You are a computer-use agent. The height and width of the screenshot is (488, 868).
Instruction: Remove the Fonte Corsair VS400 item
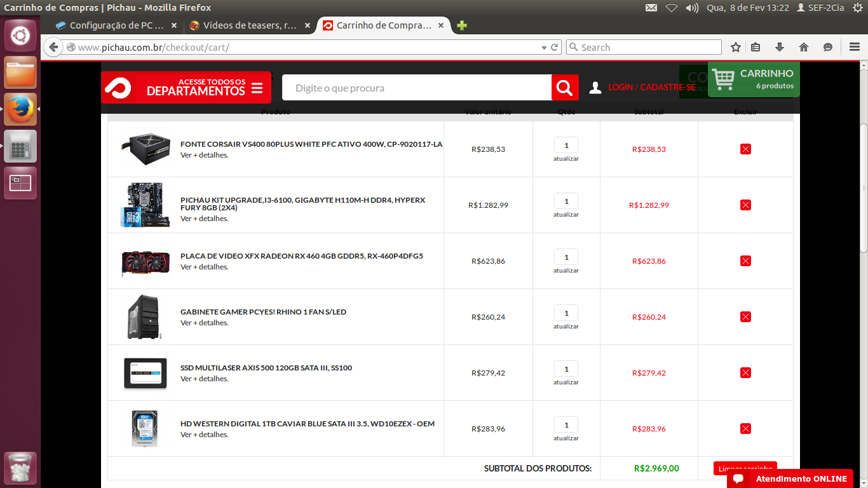point(745,149)
